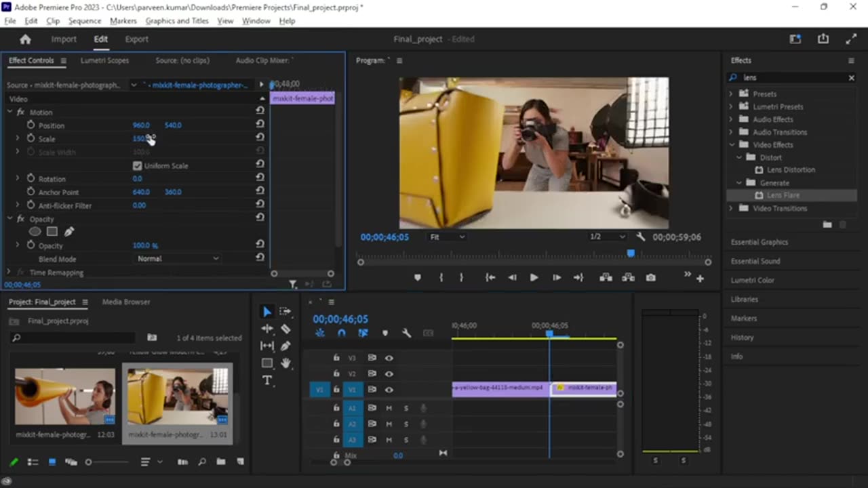
Task: Select the Rectangle tool
Action: 267,363
